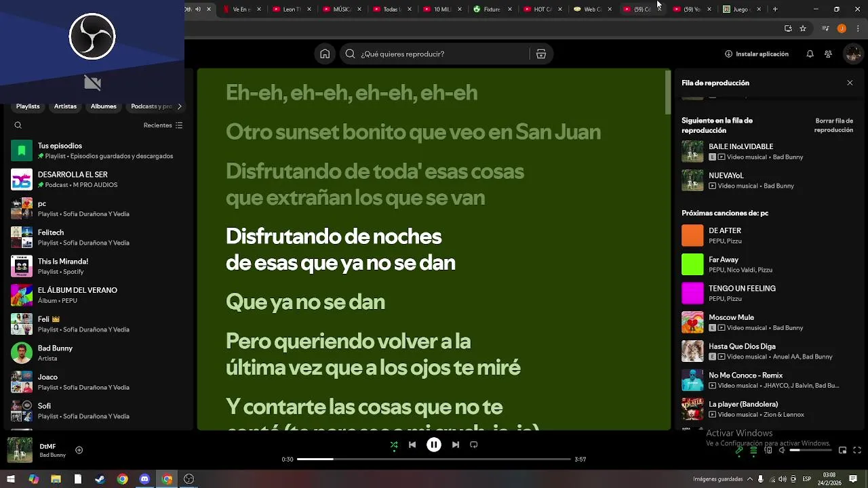Open the Recientes sort dropdown

pos(163,125)
